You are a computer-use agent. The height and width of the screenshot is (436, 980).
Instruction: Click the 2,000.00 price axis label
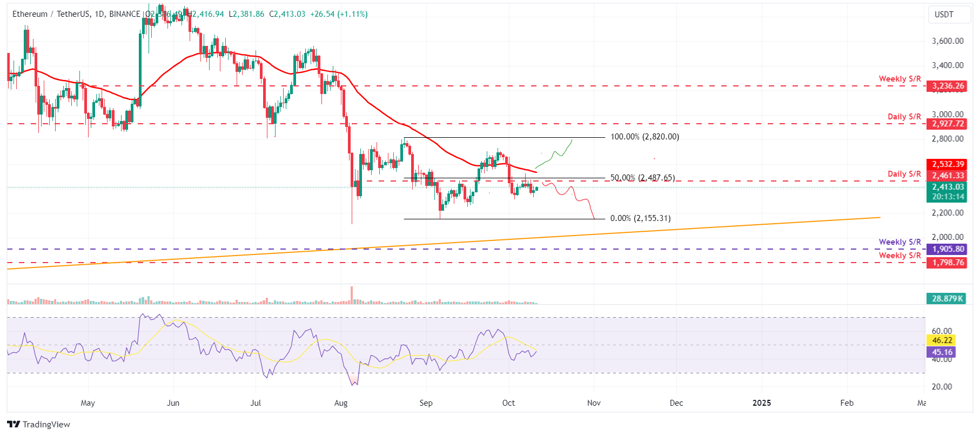948,237
